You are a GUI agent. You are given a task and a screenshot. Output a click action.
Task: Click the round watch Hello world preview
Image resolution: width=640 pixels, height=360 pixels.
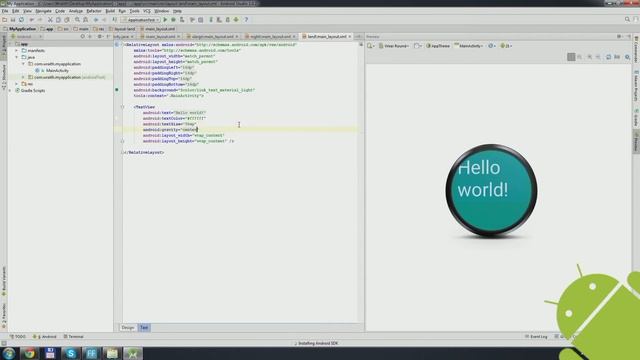491,191
